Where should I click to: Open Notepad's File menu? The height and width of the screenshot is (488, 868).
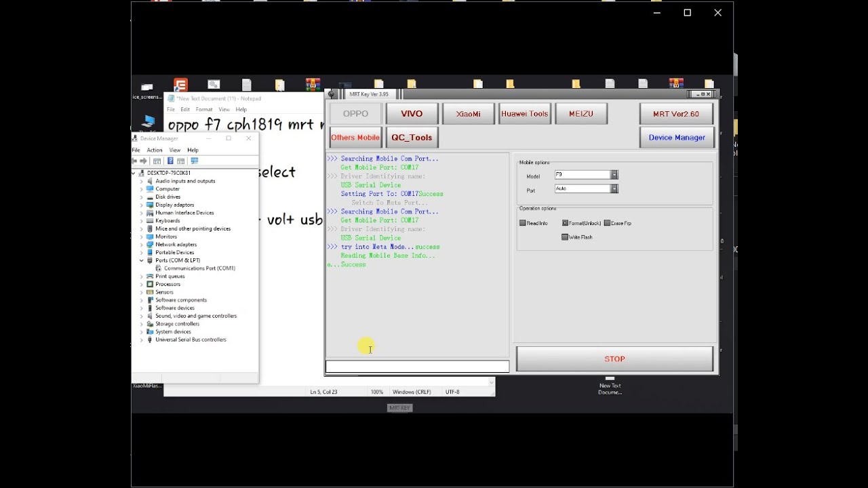coord(171,109)
